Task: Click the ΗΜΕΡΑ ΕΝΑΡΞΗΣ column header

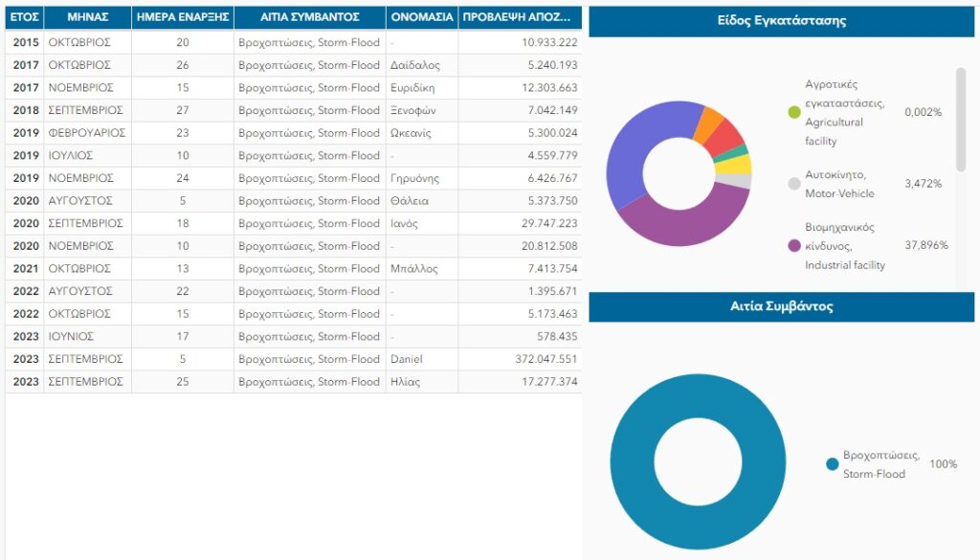Action: click(x=183, y=17)
